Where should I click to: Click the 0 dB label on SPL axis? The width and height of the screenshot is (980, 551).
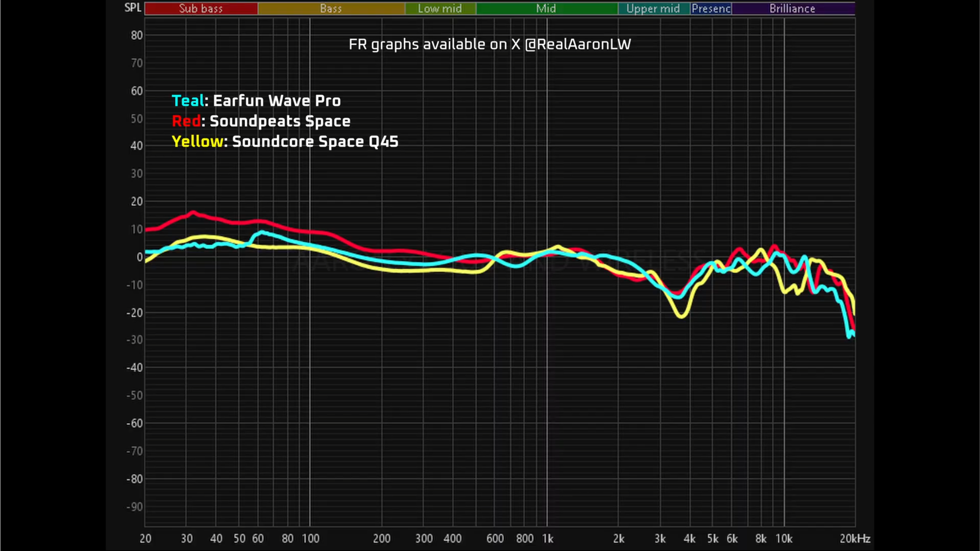[x=140, y=257]
